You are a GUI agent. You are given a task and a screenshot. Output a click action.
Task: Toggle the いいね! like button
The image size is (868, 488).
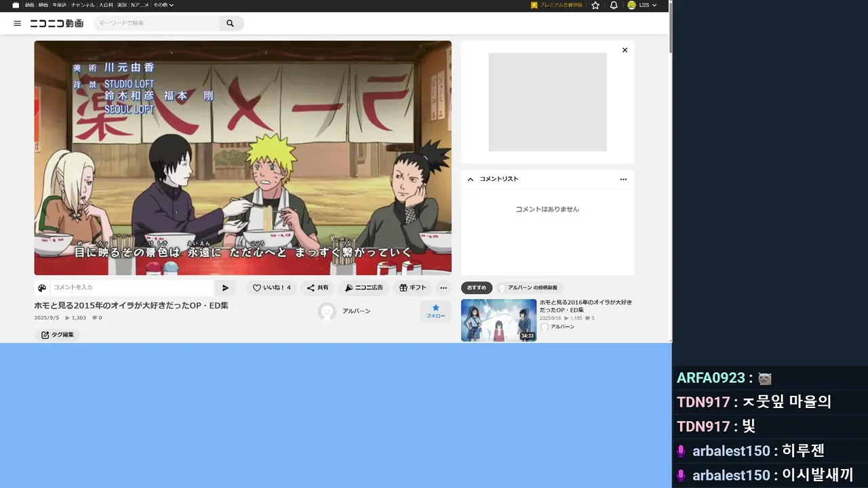271,288
